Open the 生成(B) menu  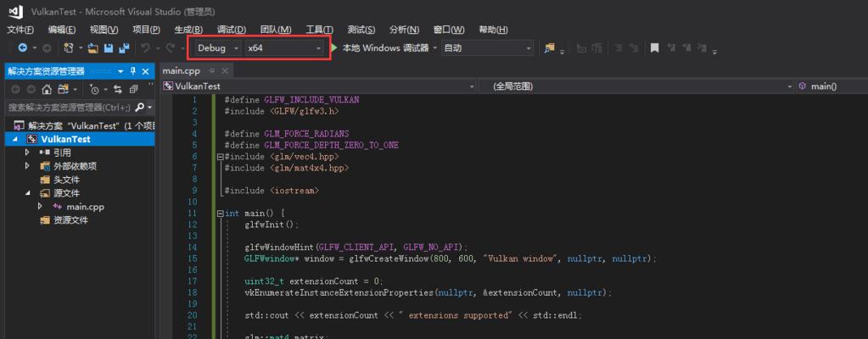point(188,30)
